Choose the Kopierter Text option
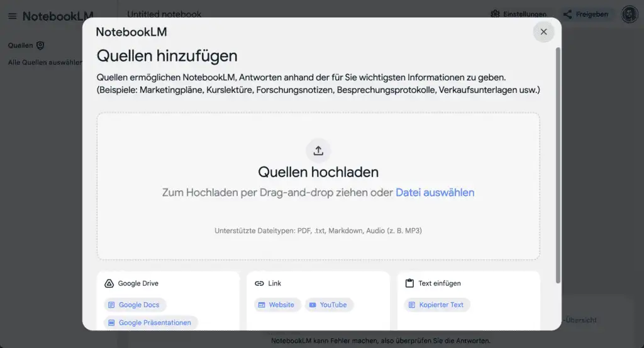The height and width of the screenshot is (348, 644). pyautogui.click(x=436, y=305)
